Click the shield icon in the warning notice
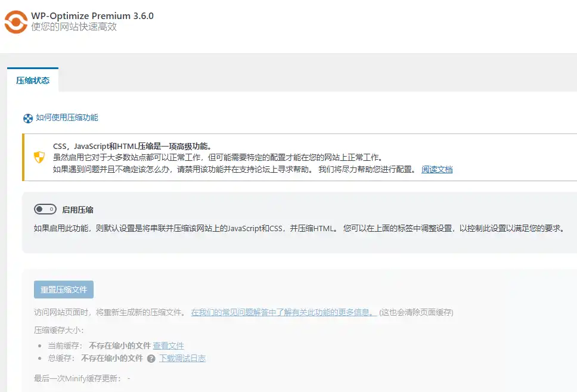Viewport: 577px width, 392px height. click(x=38, y=157)
